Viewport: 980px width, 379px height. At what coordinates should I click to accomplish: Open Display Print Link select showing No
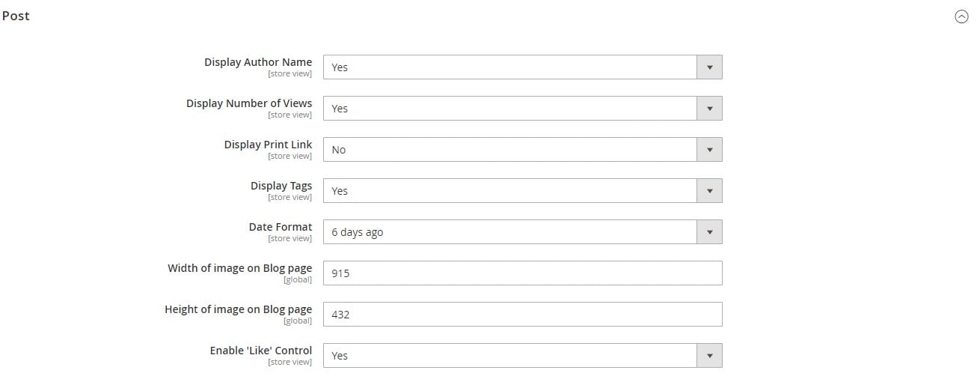coord(522,149)
